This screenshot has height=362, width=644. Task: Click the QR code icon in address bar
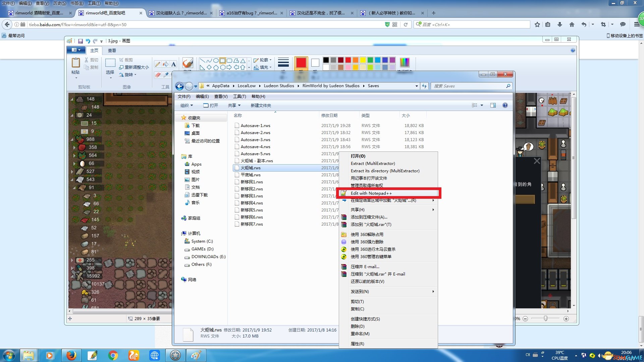click(395, 24)
